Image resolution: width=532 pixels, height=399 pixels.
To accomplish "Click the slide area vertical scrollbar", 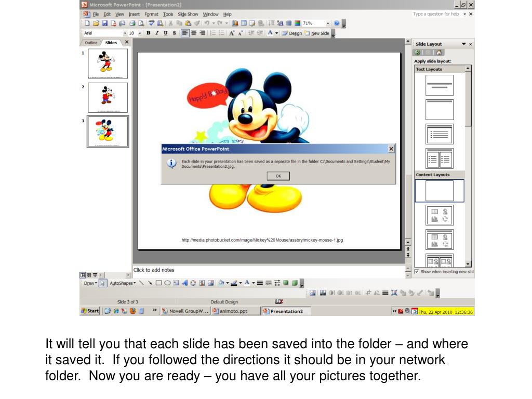I will 408,142.
